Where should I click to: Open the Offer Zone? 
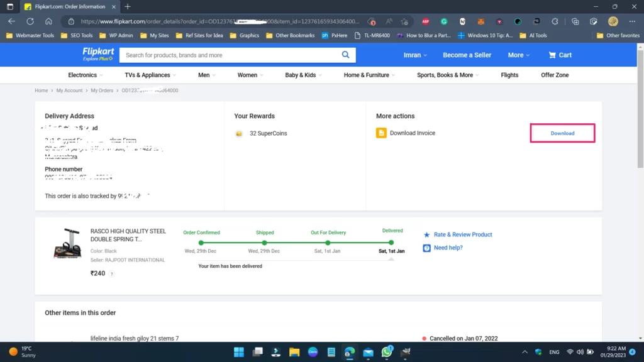[x=555, y=75]
